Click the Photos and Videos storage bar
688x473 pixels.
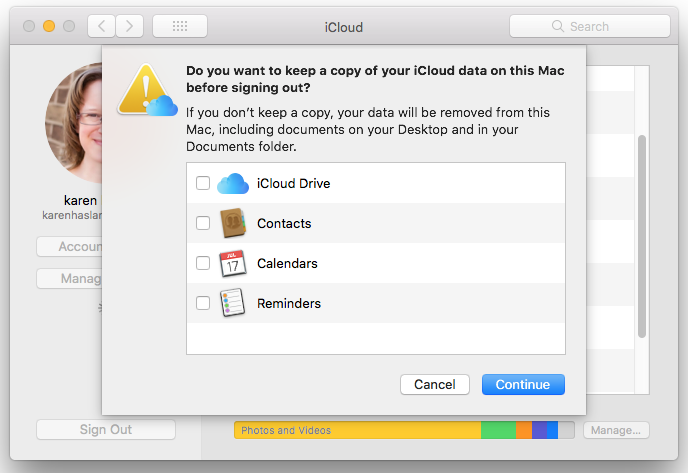point(357,430)
